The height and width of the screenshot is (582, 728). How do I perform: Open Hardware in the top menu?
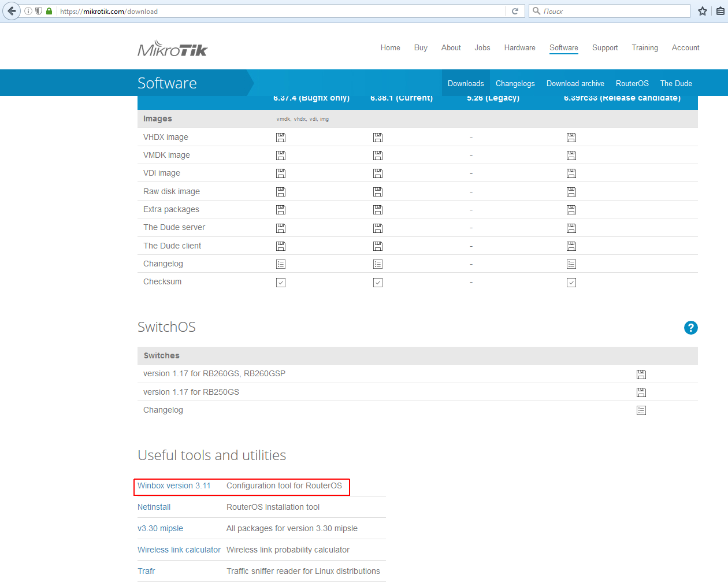519,48
